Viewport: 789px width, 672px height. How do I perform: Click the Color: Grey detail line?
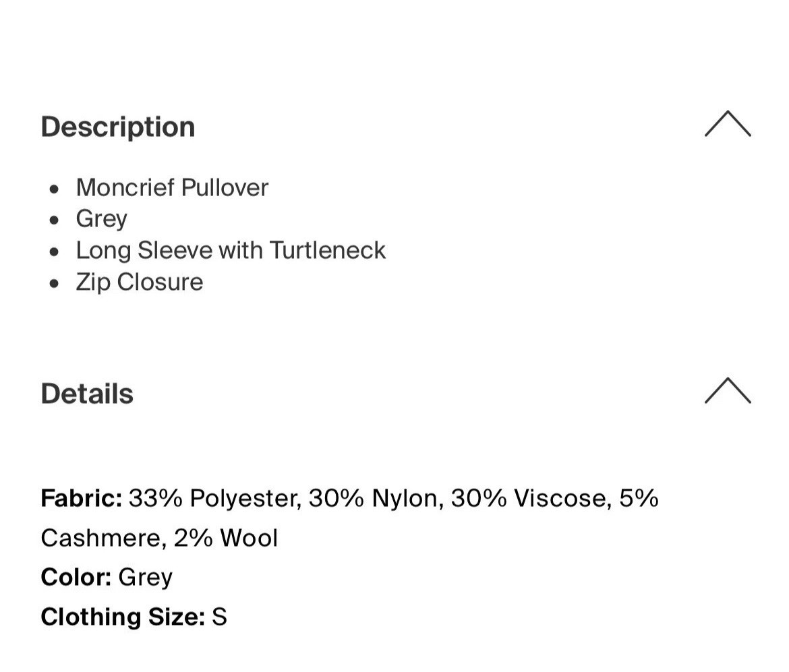click(107, 577)
